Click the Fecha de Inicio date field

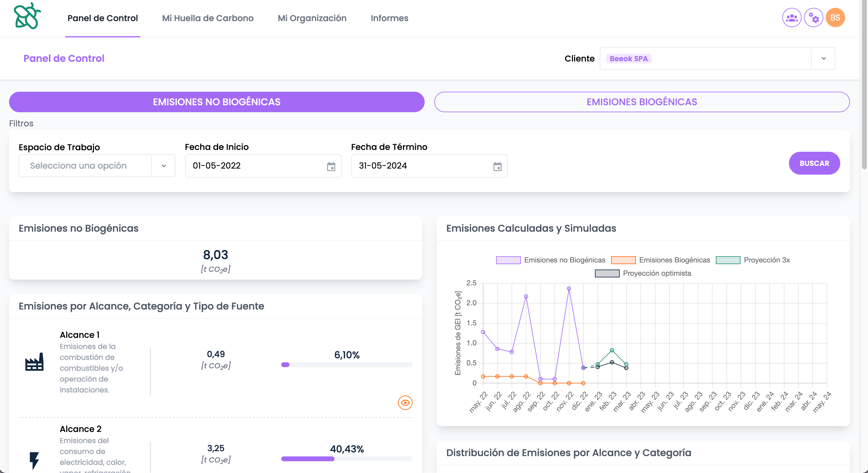(263, 166)
